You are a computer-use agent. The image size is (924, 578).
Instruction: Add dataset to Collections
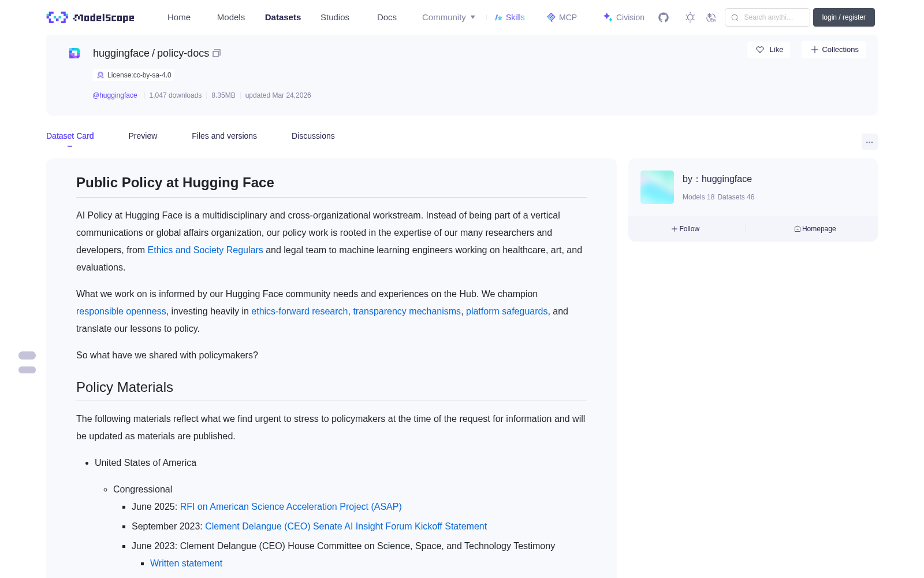(834, 50)
